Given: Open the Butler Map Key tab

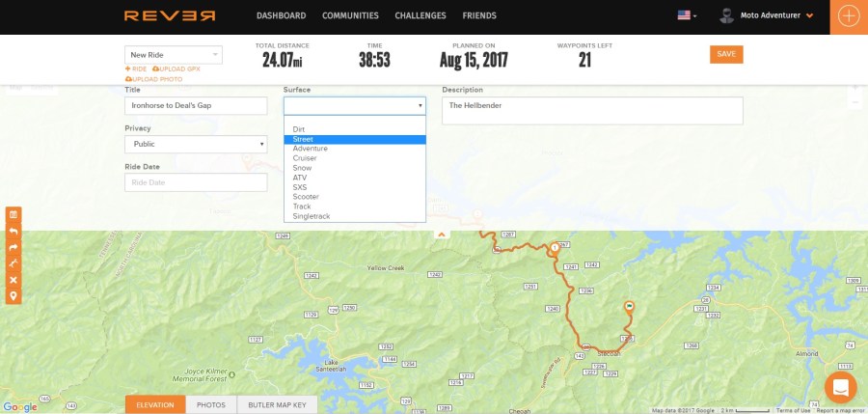Looking at the screenshot, I should coord(277,405).
